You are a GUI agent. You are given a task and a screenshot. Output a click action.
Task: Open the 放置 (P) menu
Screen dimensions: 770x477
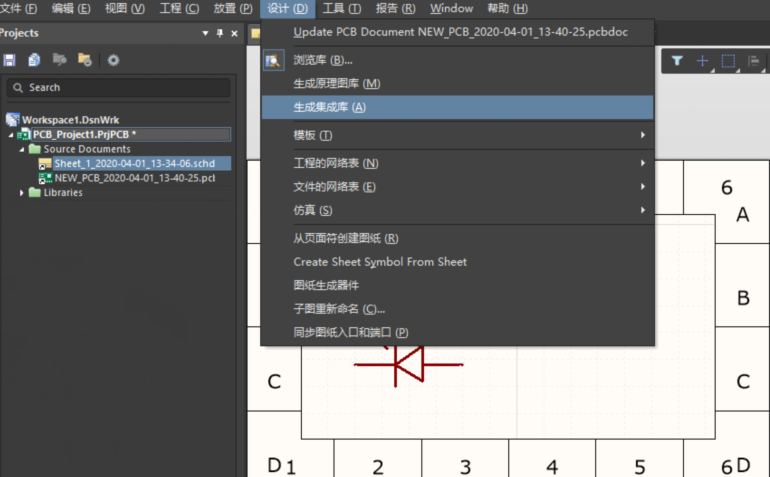pyautogui.click(x=233, y=8)
